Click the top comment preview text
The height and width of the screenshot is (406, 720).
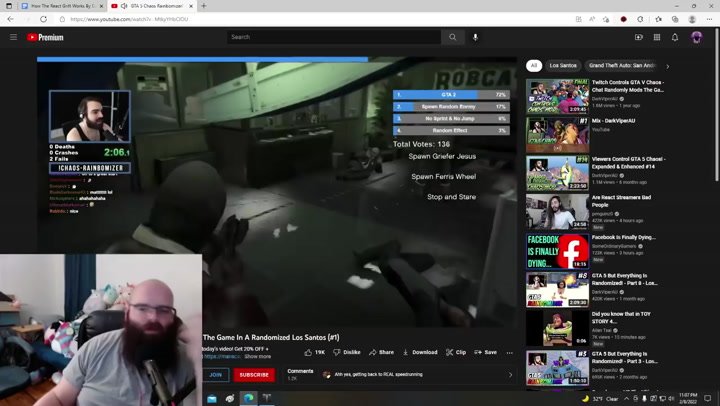pos(378,375)
